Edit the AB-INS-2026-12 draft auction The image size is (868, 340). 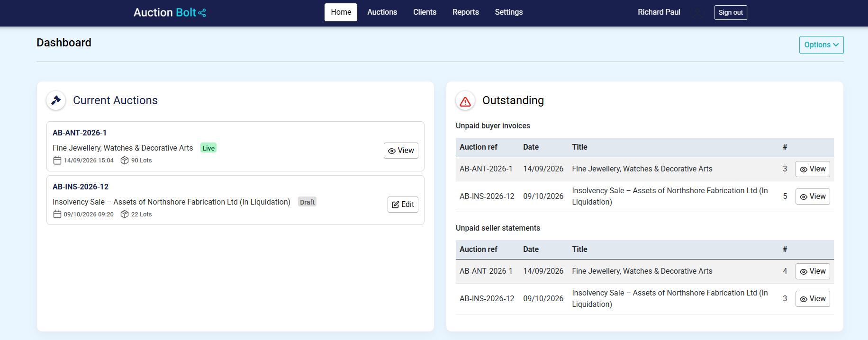403,205
